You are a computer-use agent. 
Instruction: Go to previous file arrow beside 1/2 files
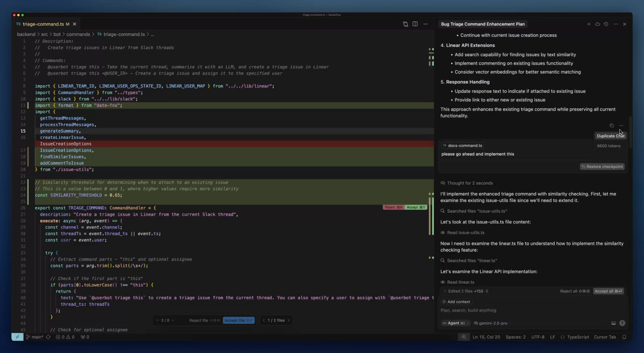click(264, 320)
